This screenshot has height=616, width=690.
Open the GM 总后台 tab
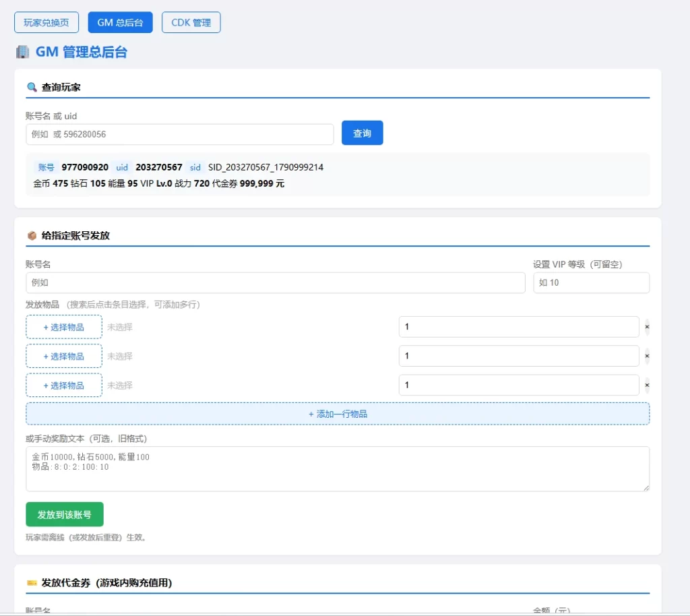point(120,22)
